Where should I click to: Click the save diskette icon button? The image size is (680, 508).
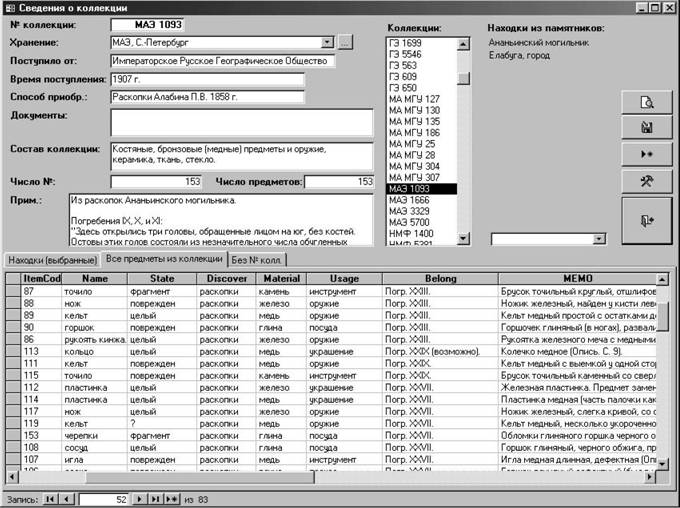(647, 128)
